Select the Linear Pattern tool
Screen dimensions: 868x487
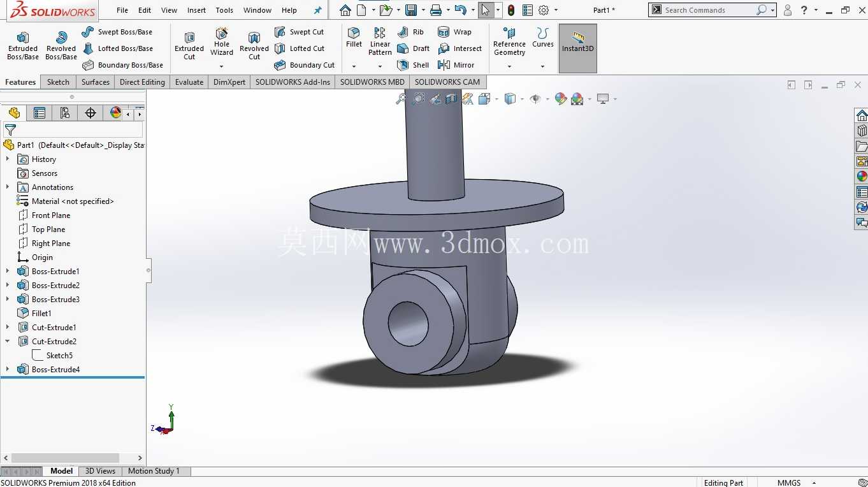coord(380,41)
